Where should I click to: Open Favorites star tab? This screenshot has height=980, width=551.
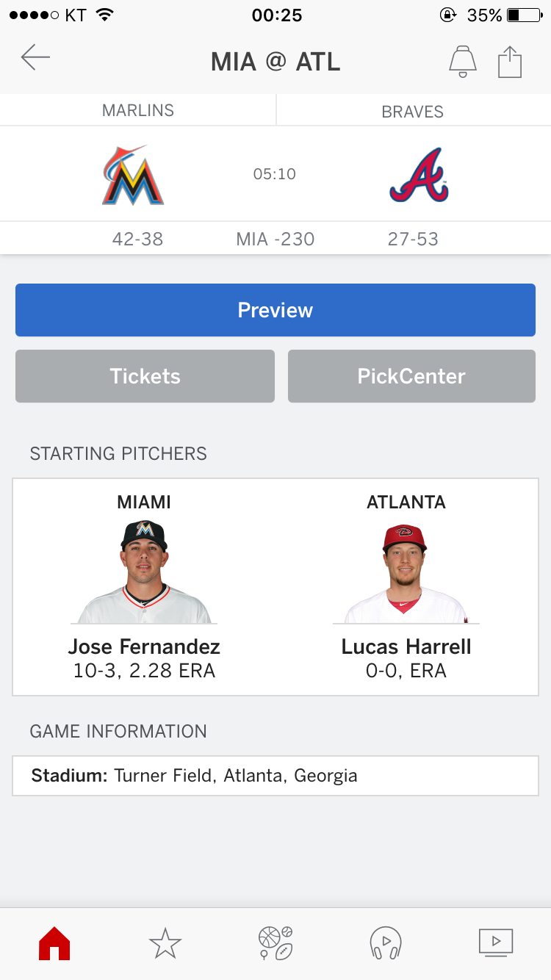[x=165, y=943]
